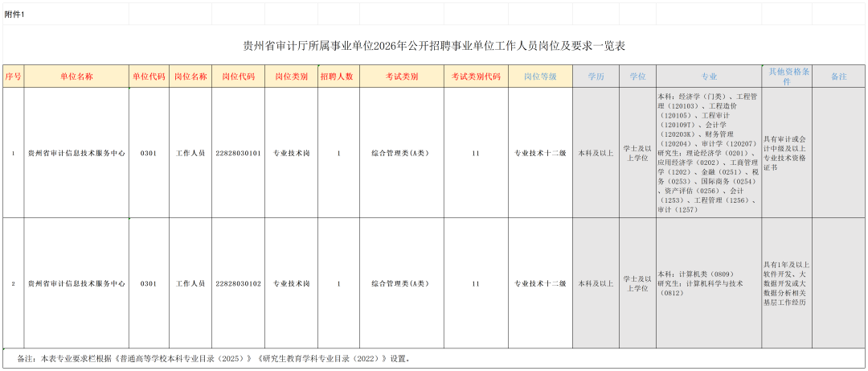Click exam code 11 in the 22828030101 row
868x371 pixels.
click(476, 153)
